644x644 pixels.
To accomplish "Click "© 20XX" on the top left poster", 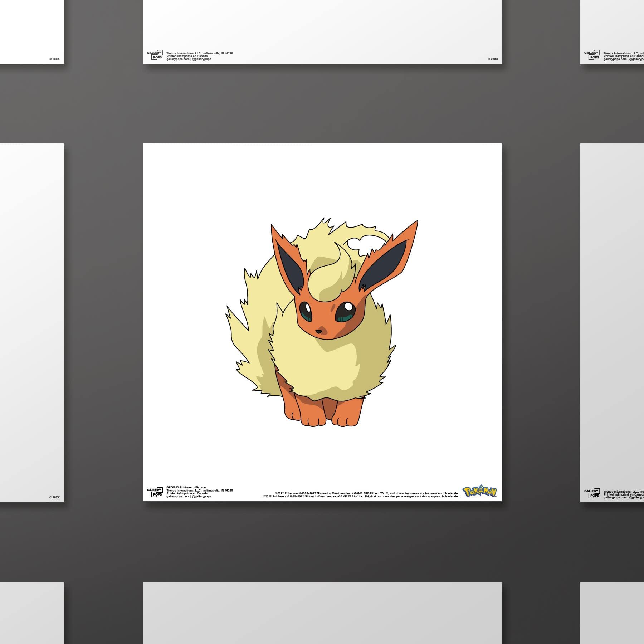I will (55, 59).
